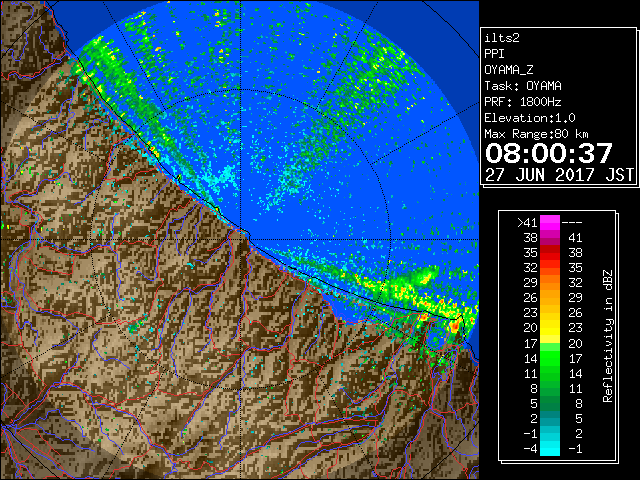640x480 pixels.
Task: Select the 'OYAMA_Z' product name text
Action: 509,70
